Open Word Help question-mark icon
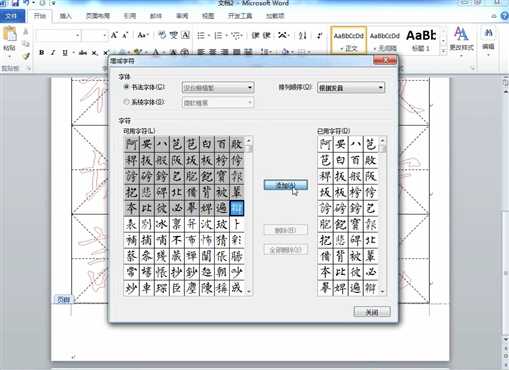The height and width of the screenshot is (370, 509). click(x=505, y=16)
